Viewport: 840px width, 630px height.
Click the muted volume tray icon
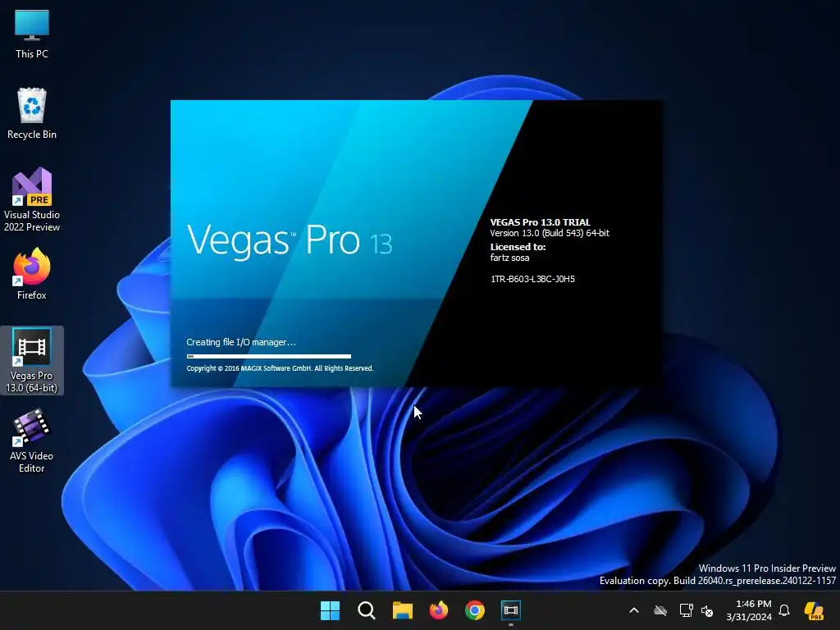pyautogui.click(x=707, y=610)
